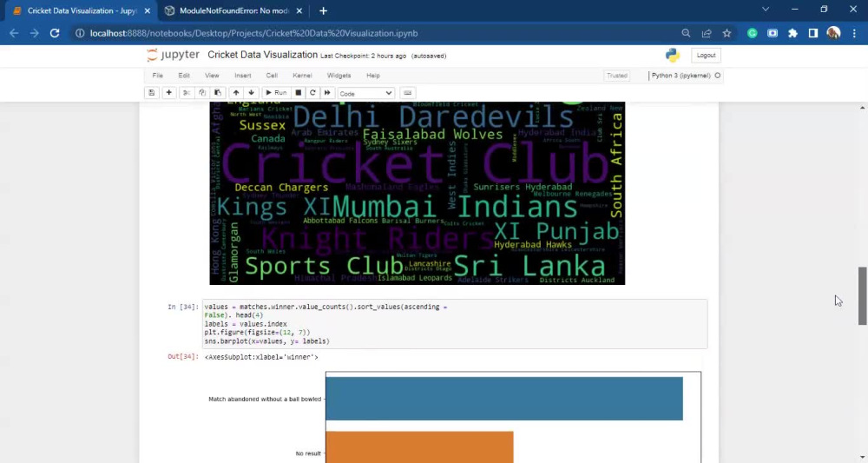Screen dimensions: 868x463
Task: Save and checkpoint the notebook
Action: click(151, 93)
